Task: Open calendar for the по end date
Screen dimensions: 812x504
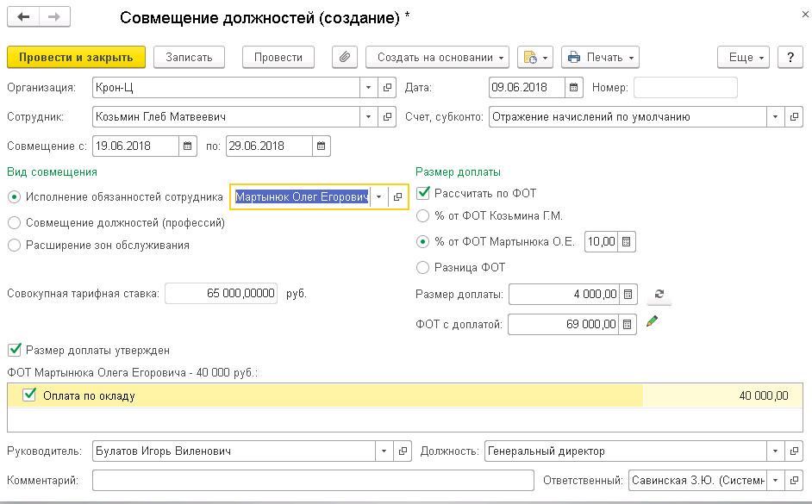Action: 321,146
